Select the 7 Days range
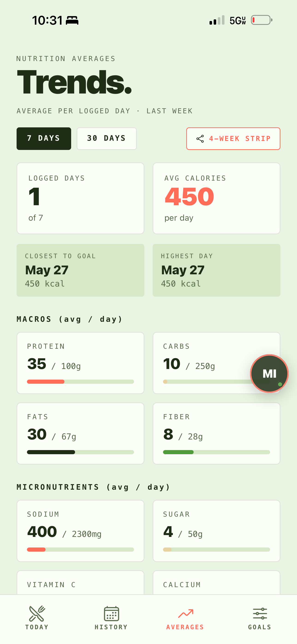The height and width of the screenshot is (644, 297). pos(44,138)
